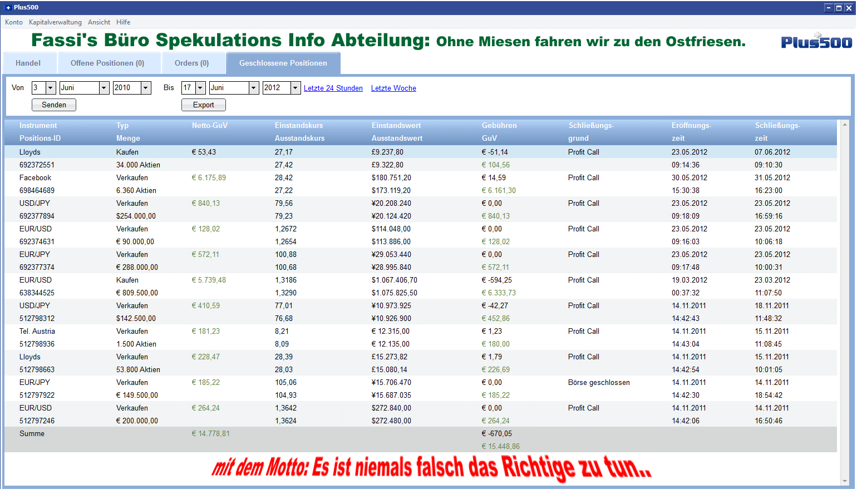
Task: Open the Kapitalverwaltung menu
Action: tap(55, 22)
